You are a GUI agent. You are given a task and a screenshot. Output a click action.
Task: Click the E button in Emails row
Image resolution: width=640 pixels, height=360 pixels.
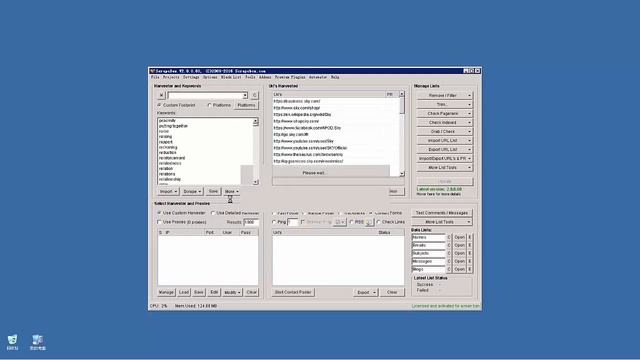(x=470, y=245)
